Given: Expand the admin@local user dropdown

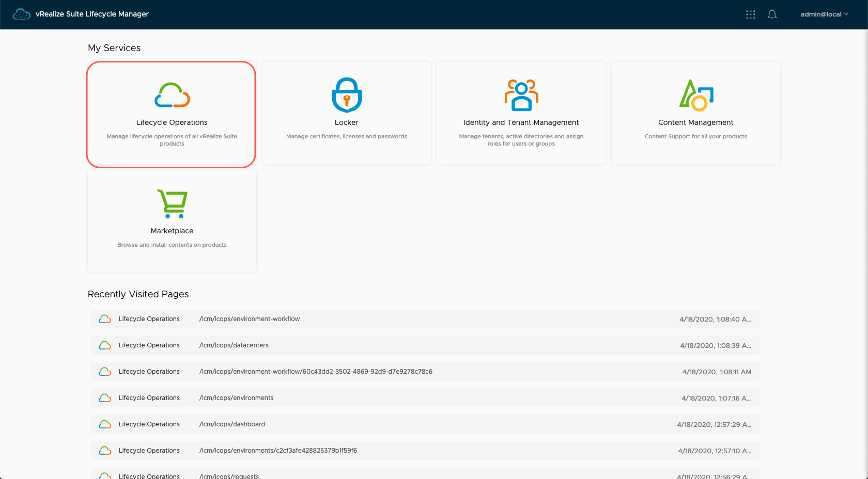Looking at the screenshot, I should [824, 14].
